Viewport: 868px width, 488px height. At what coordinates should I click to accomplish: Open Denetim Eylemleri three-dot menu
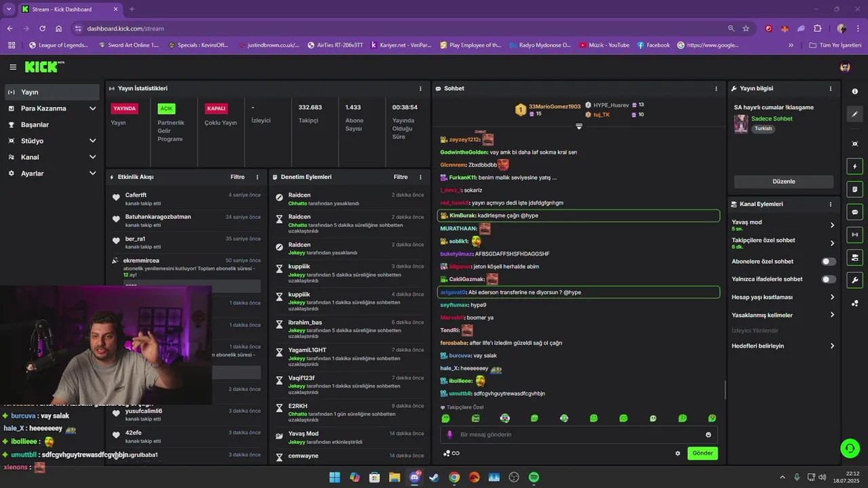[x=420, y=177]
